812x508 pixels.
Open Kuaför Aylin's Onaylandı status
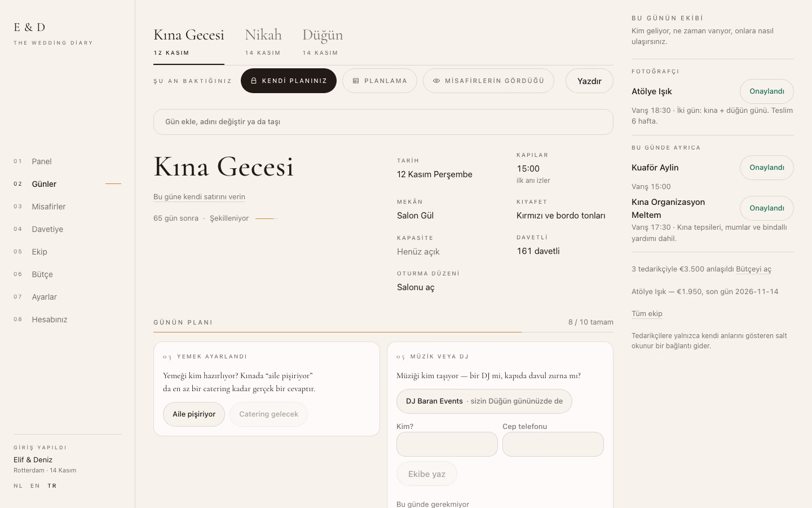767,168
